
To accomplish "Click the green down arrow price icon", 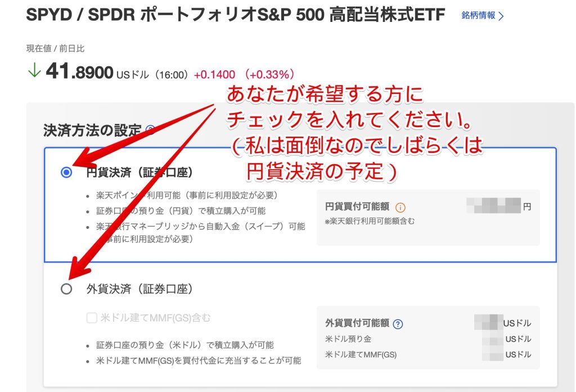I will point(34,71).
